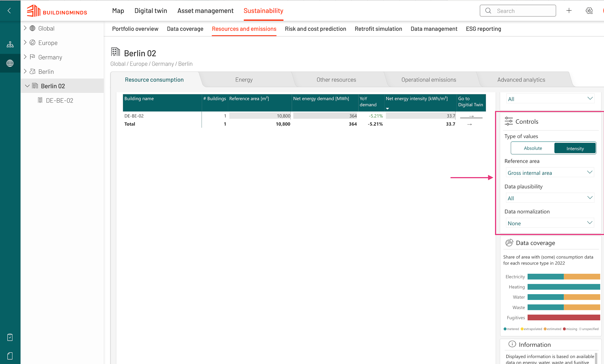Image resolution: width=604 pixels, height=364 pixels.
Task: Open the Risk and cost prediction link
Action: point(315,29)
